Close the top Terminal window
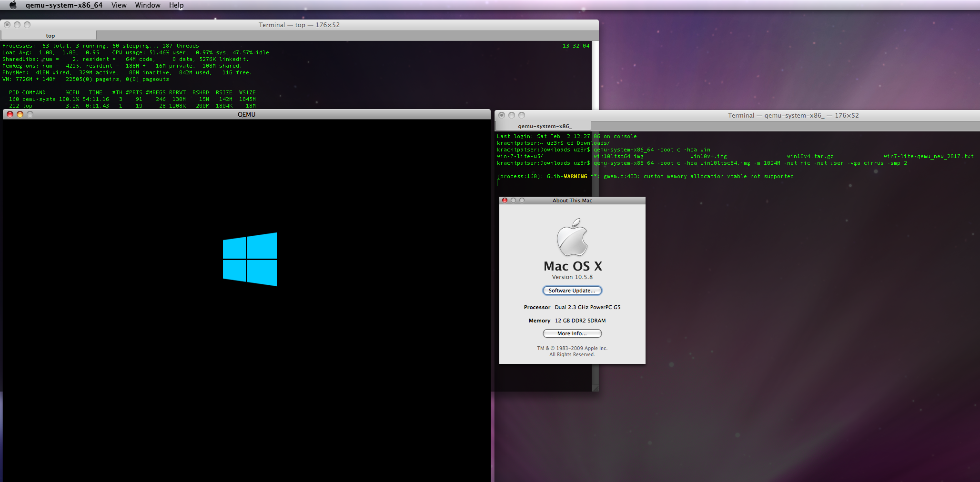980x482 pixels. point(7,25)
